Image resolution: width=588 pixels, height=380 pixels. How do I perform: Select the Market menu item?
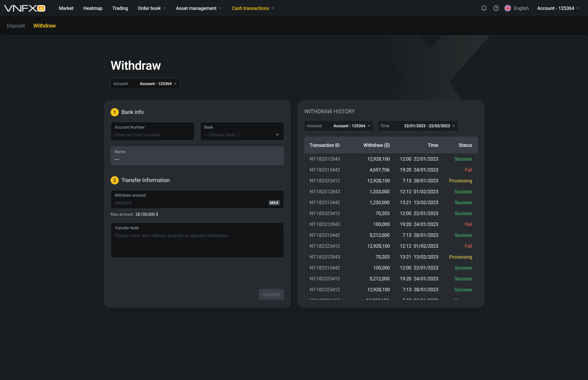coord(66,8)
